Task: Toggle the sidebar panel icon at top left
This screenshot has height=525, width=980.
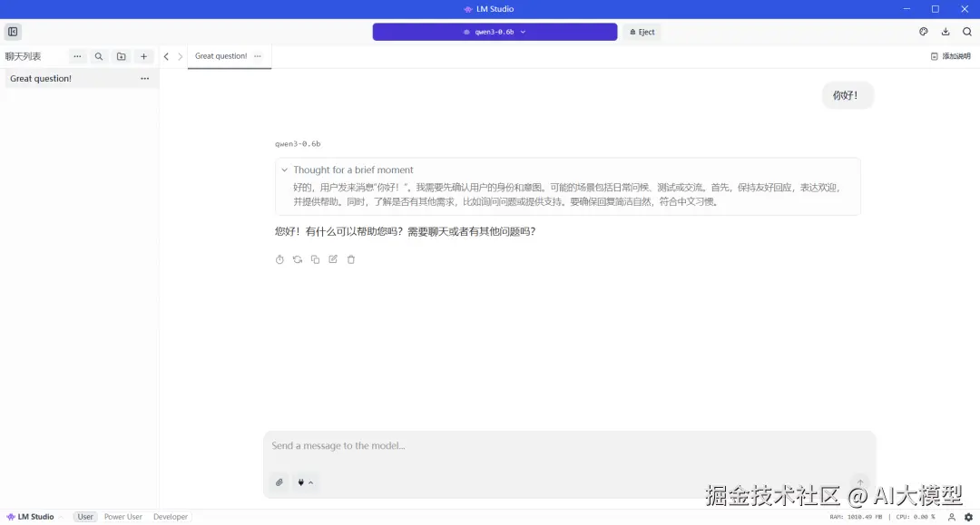Action: point(13,32)
